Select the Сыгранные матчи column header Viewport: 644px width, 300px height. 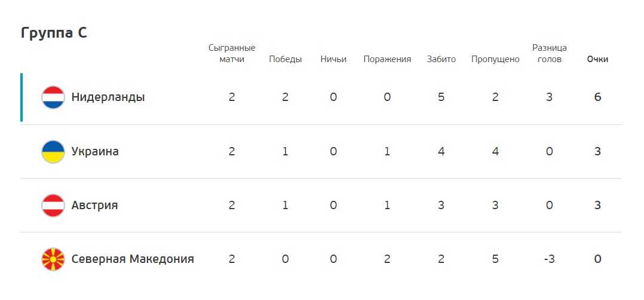[x=232, y=53]
